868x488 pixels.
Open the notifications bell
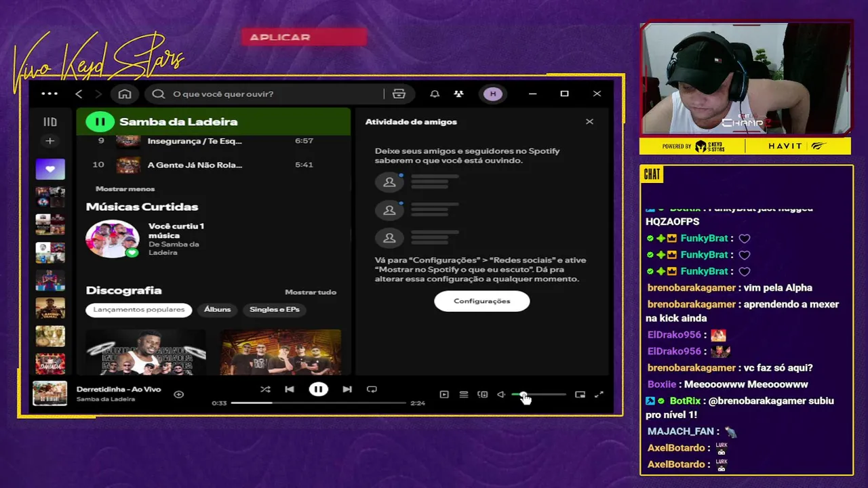point(435,94)
